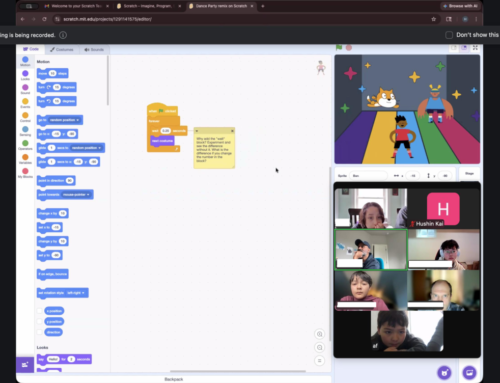Image resolution: width=500 pixels, height=383 pixels.
Task: Switch to small stage layout
Action: [454, 48]
